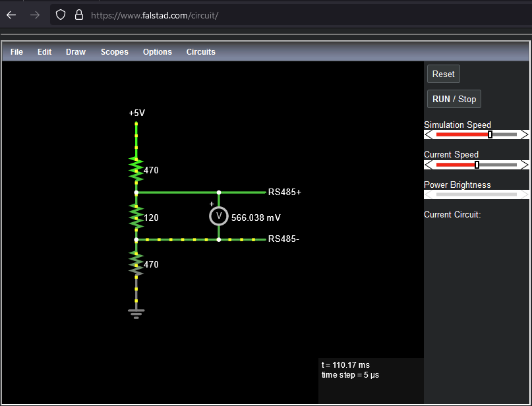Open the Circuits menu
Image resolution: width=532 pixels, height=406 pixels.
(201, 52)
